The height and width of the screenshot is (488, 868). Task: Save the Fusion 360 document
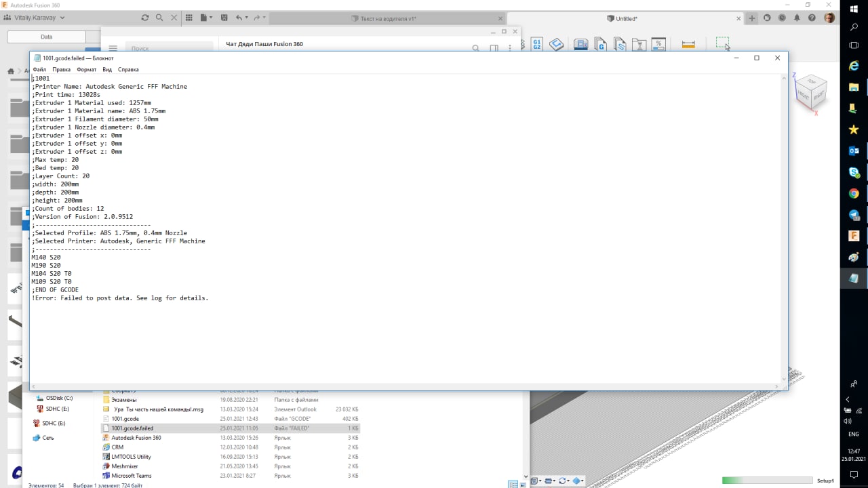point(223,18)
